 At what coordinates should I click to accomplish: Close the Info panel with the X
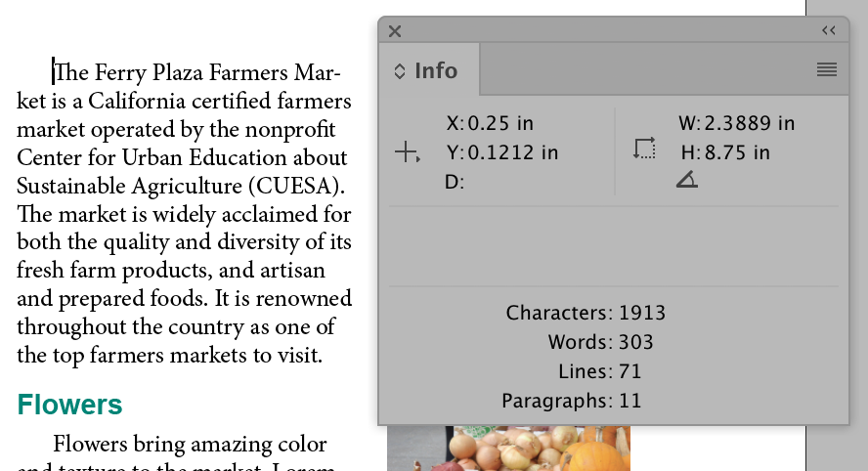tap(395, 31)
